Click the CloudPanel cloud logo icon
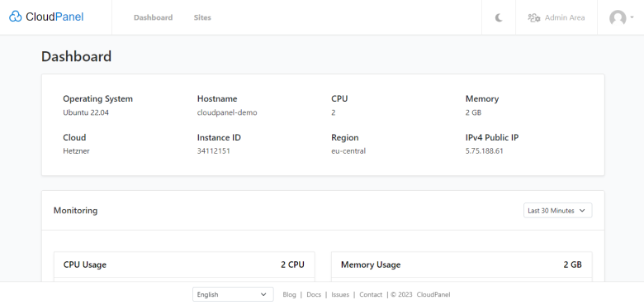Screen dimensions: 644x305 pos(15,17)
